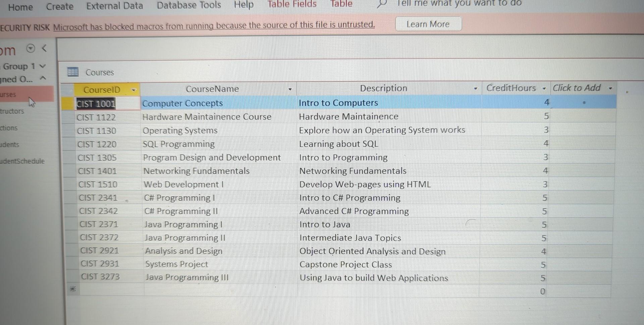The image size is (644, 325).
Task: Open the Click to Add column dropdown
Action: click(610, 88)
